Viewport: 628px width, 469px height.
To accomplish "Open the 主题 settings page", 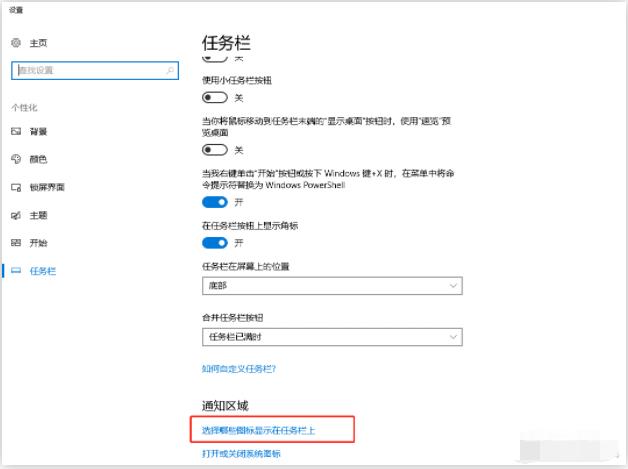I will (38, 215).
